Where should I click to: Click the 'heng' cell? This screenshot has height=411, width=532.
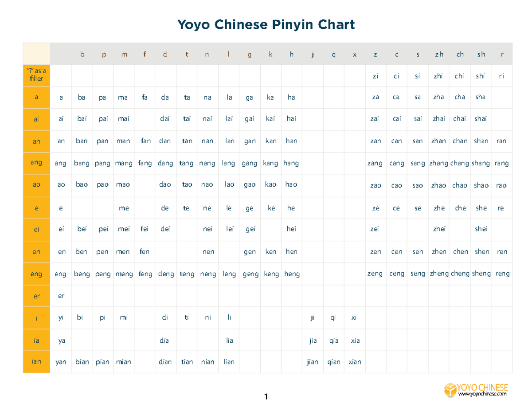tap(292, 274)
